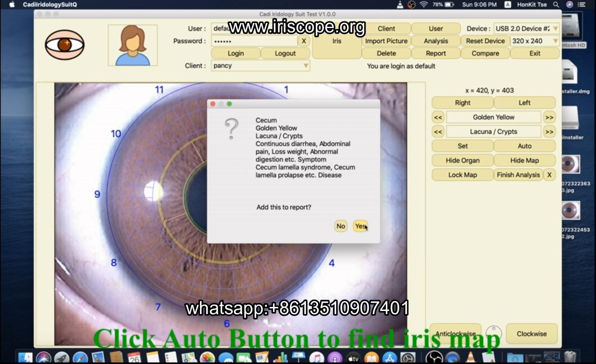Click the Password input field
Image resolution: width=596 pixels, height=364 pixels.
[x=254, y=41]
